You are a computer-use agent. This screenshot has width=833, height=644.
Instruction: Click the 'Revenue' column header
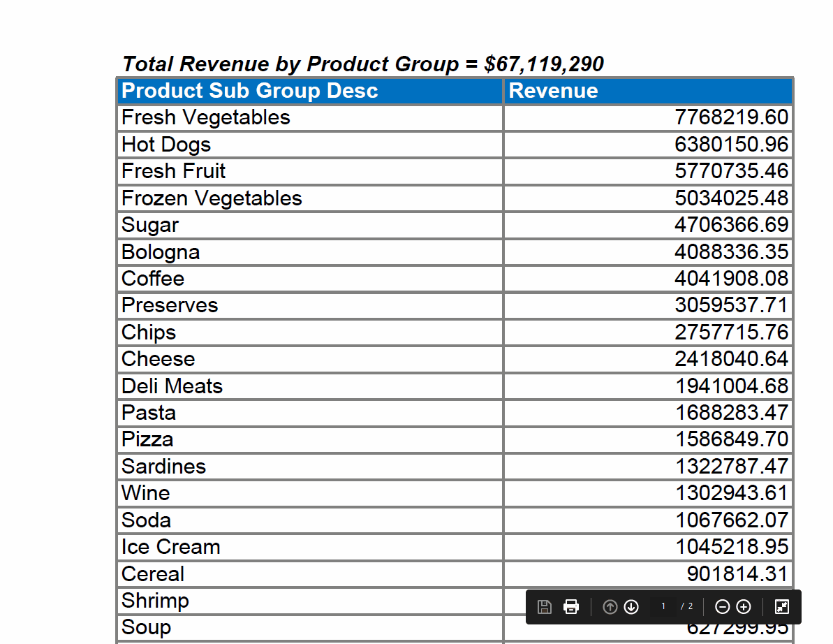coord(552,91)
